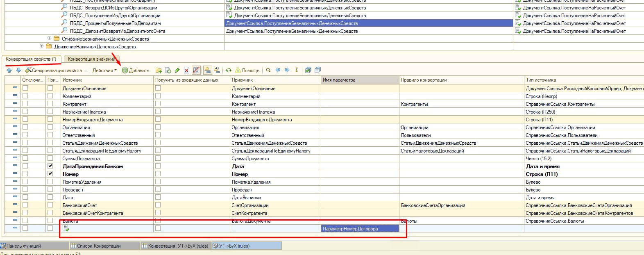
Task: Click the add new group folder icon
Action: tap(159, 71)
